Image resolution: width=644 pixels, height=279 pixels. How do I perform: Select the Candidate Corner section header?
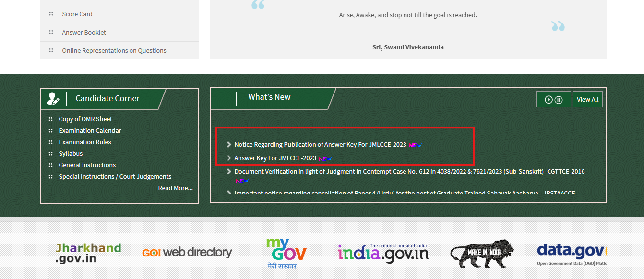[x=107, y=98]
